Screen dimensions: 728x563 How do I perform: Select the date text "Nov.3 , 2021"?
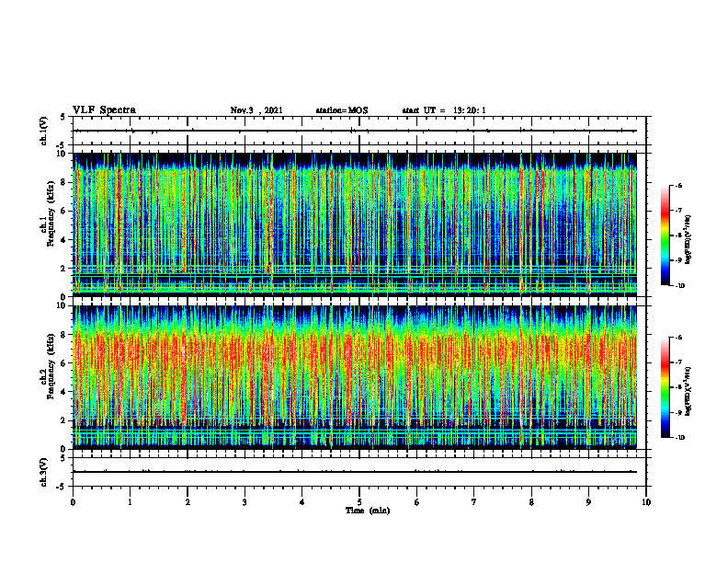coord(256,110)
